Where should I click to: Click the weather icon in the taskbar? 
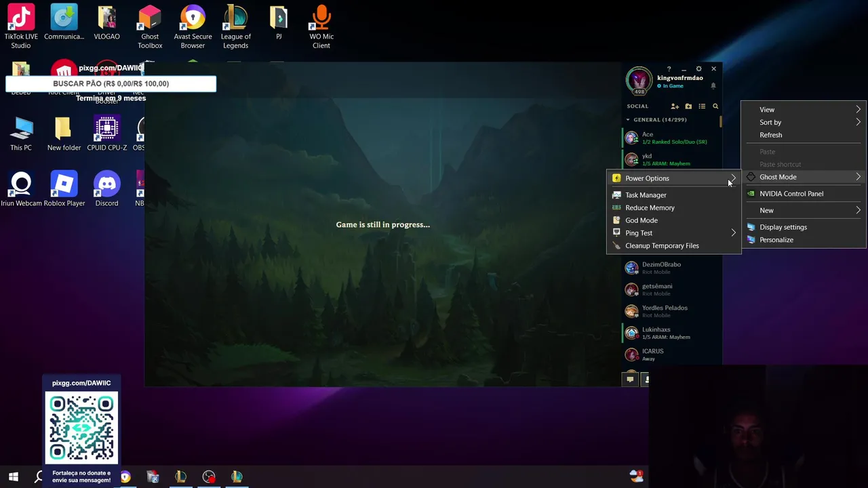[636, 476]
